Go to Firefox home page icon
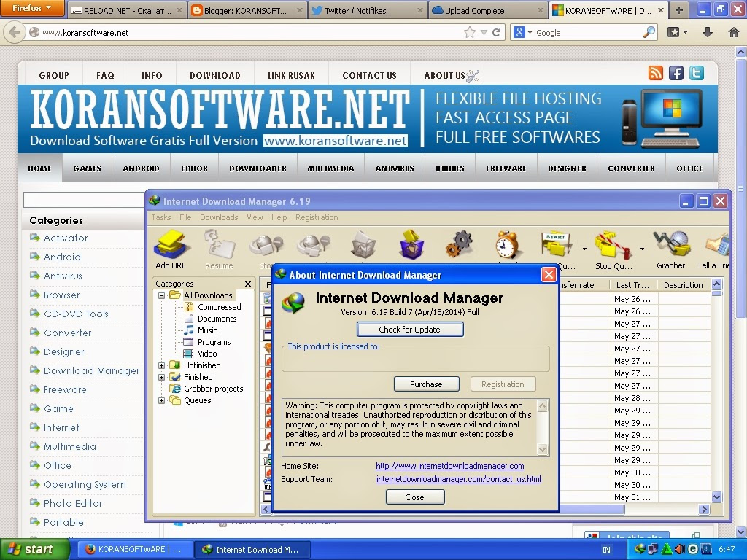Screen dimensions: 747x560 click(734, 32)
